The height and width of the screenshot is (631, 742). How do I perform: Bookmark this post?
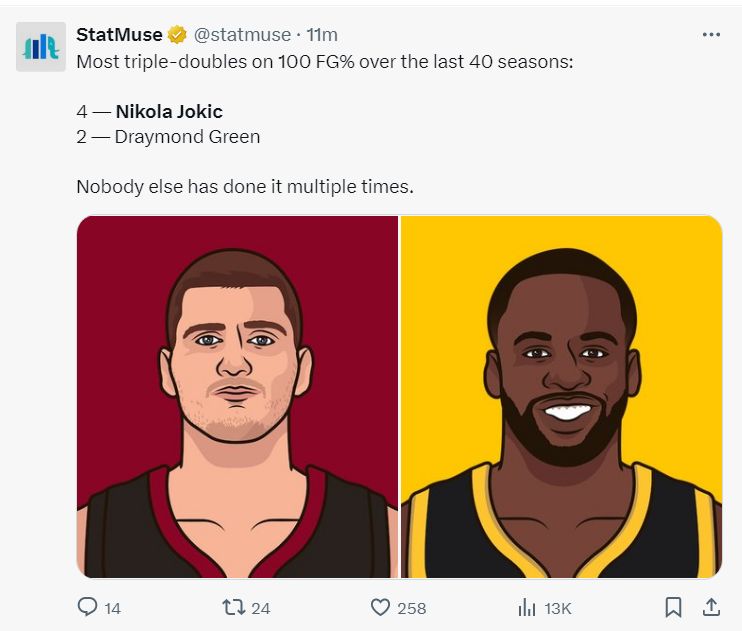[x=674, y=607]
